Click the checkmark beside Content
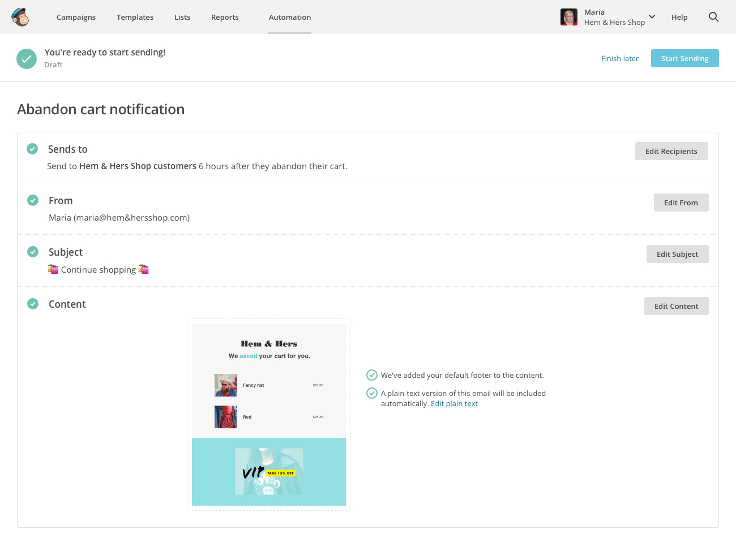The image size is (736, 560). click(x=33, y=304)
